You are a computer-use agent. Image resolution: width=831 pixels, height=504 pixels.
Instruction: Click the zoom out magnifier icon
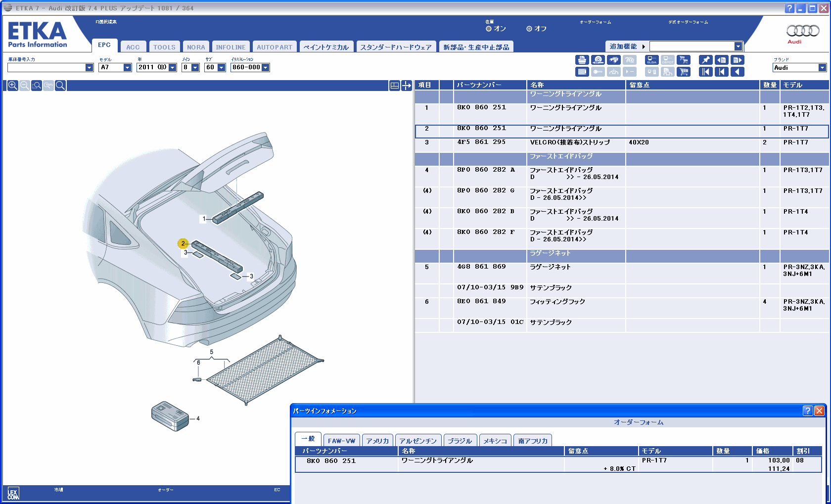point(25,86)
